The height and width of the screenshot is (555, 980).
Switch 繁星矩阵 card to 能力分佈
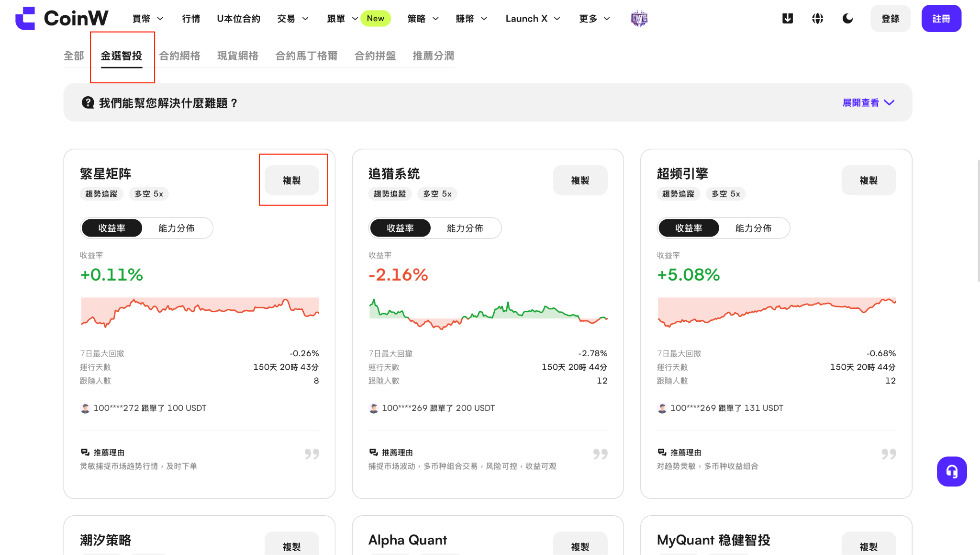click(x=177, y=228)
